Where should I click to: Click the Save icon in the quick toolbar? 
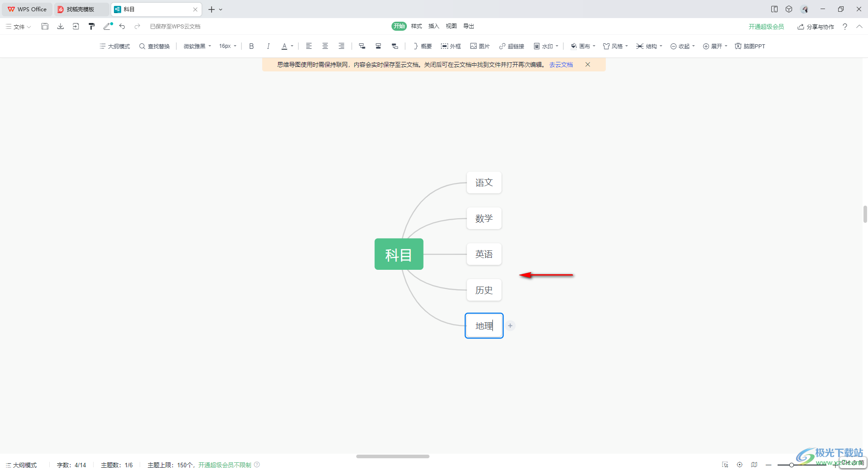pos(45,26)
